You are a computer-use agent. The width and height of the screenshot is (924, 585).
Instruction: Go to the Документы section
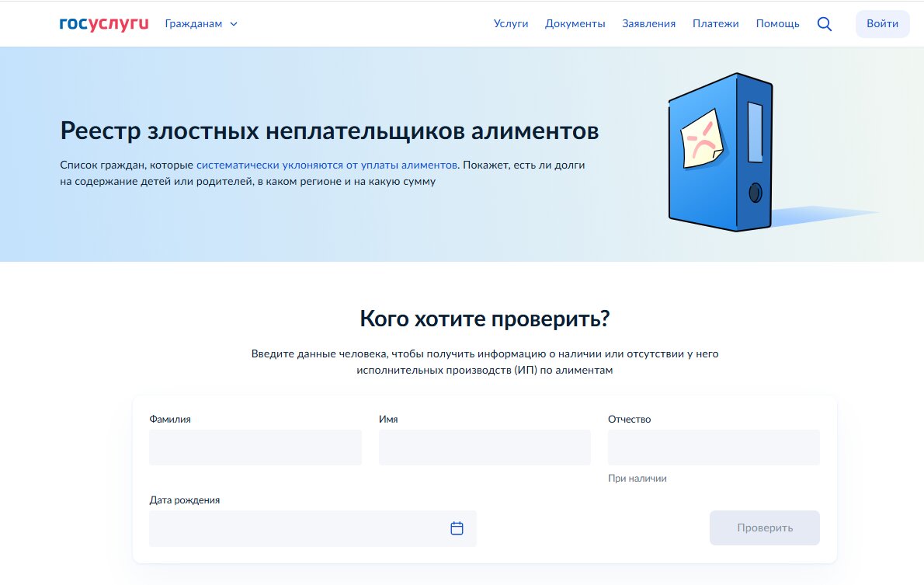point(575,24)
